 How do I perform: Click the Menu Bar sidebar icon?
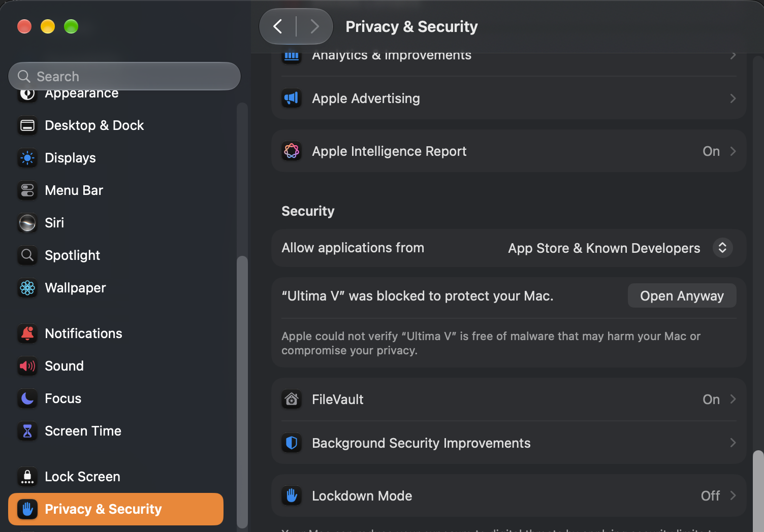click(27, 190)
